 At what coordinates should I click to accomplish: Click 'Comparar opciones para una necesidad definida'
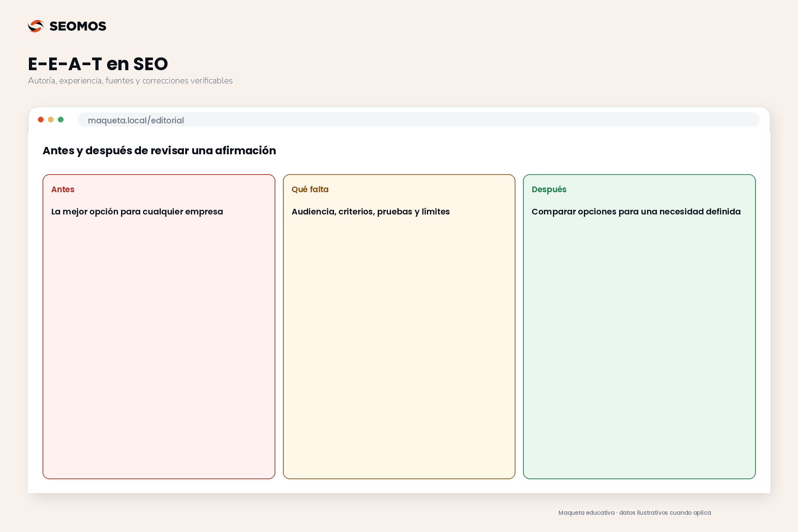tap(636, 212)
